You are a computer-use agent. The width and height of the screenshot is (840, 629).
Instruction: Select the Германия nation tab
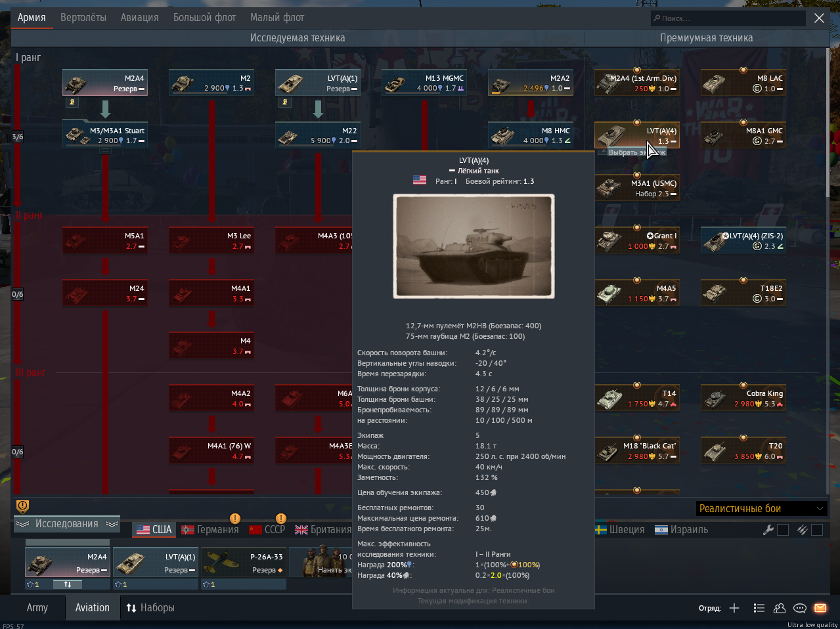pyautogui.click(x=210, y=530)
